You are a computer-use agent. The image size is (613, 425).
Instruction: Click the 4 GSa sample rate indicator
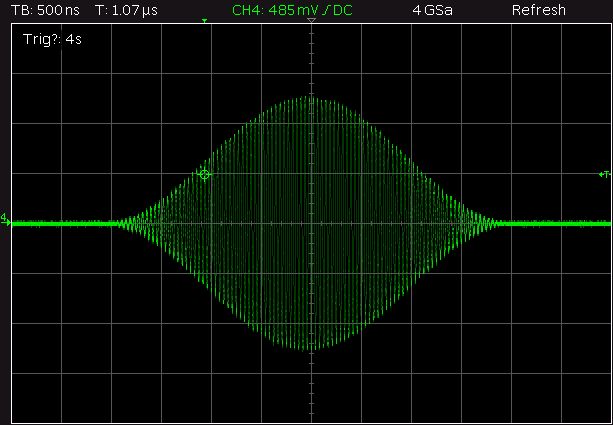coord(432,10)
